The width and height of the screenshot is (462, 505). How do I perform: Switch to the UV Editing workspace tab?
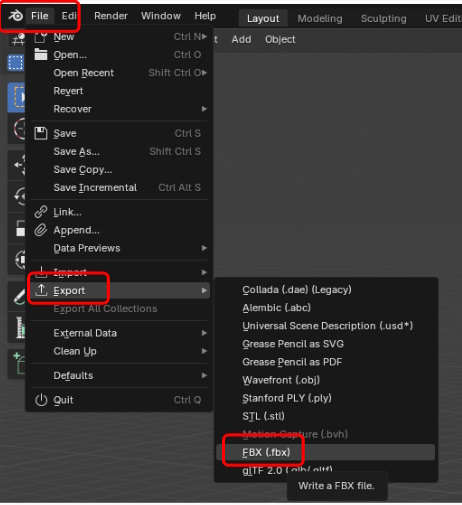[443, 18]
